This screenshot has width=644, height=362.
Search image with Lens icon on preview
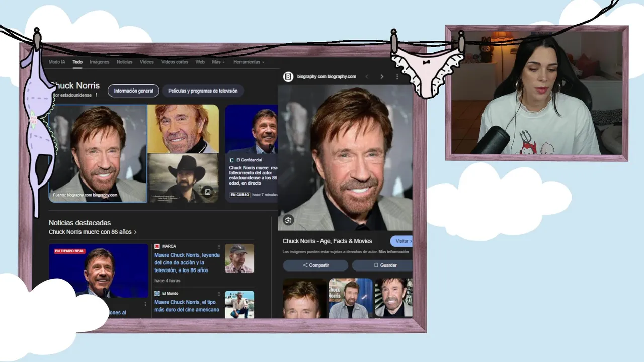click(288, 220)
